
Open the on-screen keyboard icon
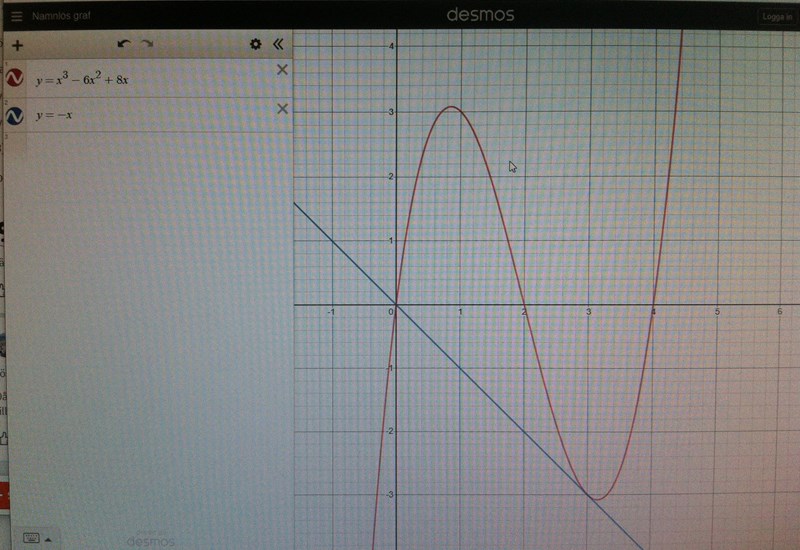(x=31, y=537)
